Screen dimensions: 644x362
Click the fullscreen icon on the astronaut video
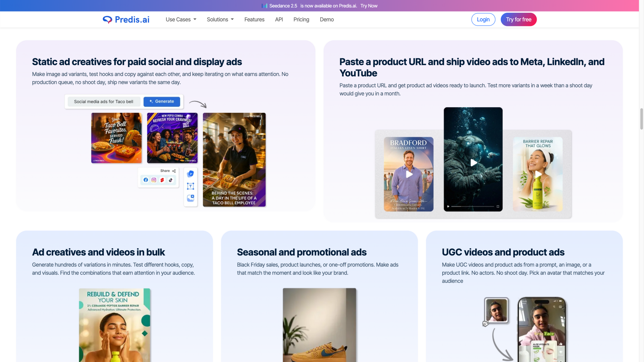coord(498,206)
